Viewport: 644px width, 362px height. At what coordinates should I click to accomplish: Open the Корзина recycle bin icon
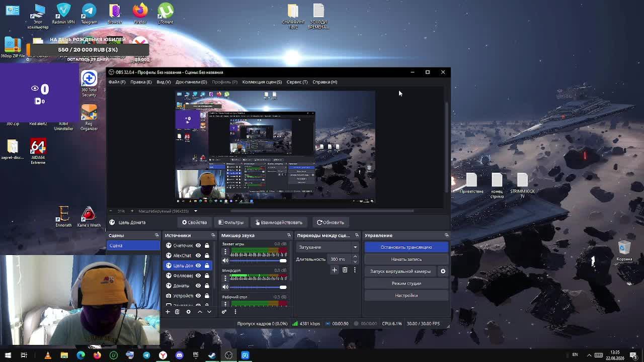point(624,251)
